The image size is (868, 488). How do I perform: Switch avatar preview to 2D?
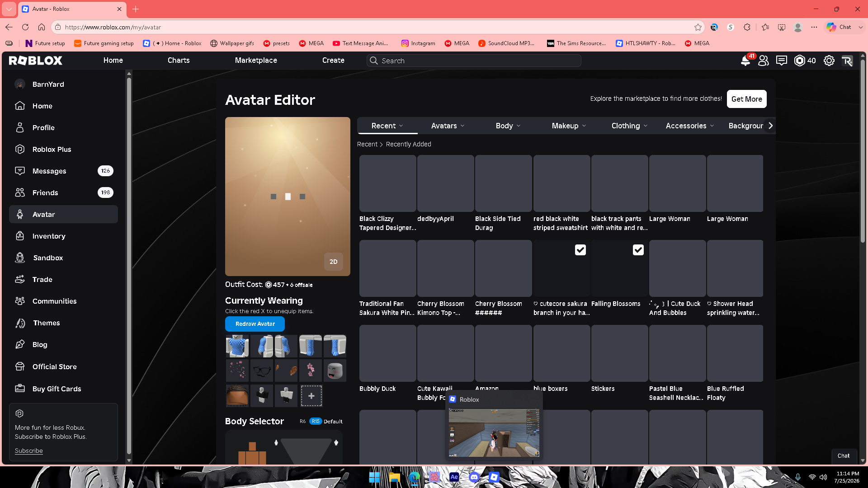pos(334,262)
